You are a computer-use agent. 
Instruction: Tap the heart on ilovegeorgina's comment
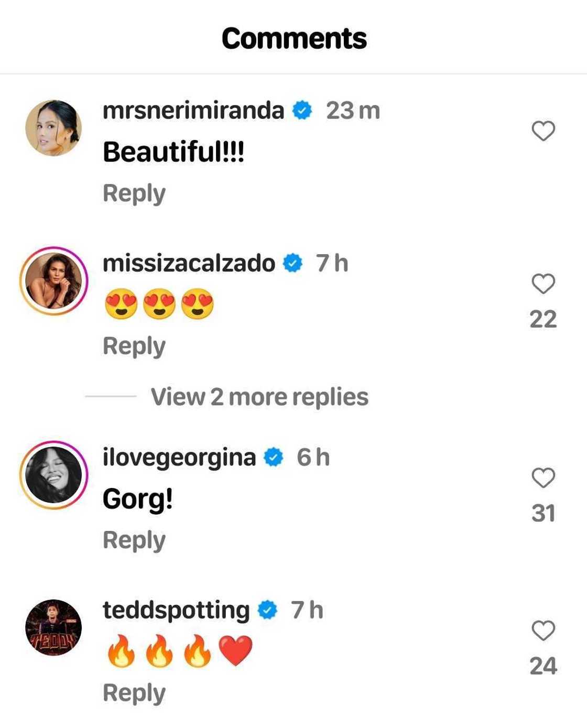click(x=543, y=478)
